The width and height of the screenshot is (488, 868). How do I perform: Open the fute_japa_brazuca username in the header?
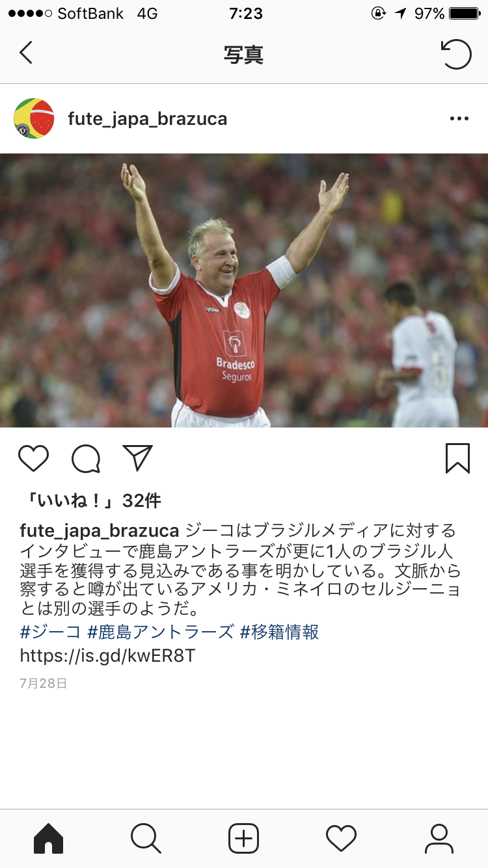tap(148, 119)
